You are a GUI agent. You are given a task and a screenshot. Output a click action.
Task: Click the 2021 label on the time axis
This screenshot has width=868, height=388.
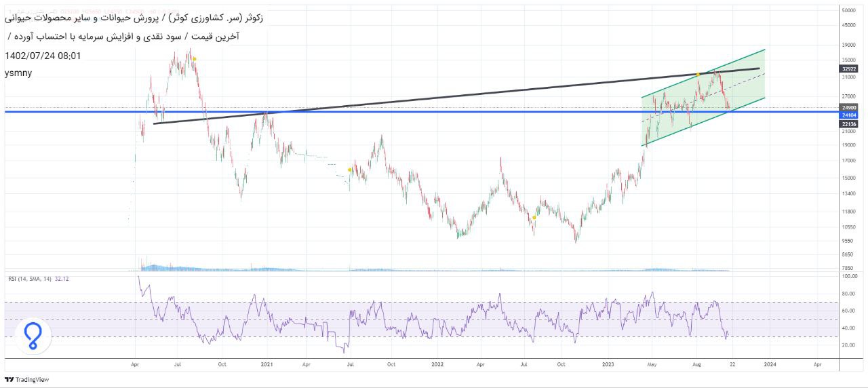click(267, 364)
